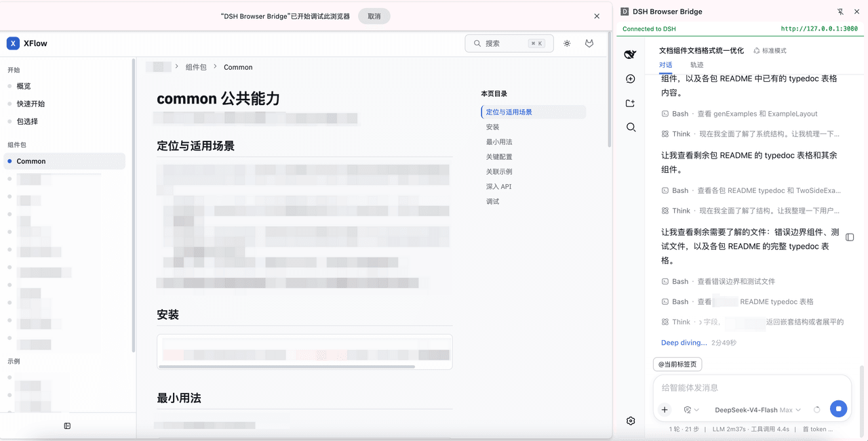
Task: Click the 组件包 breadcrumb
Action: click(x=196, y=67)
